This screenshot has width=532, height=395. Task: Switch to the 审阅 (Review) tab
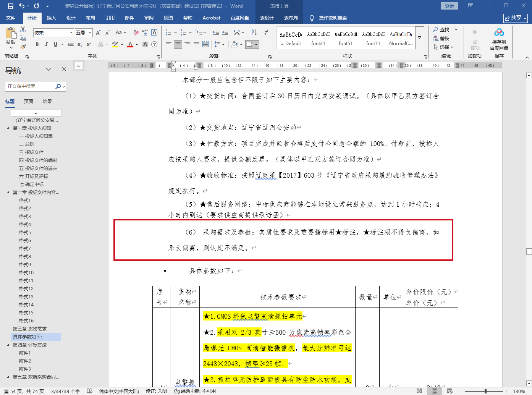149,18
